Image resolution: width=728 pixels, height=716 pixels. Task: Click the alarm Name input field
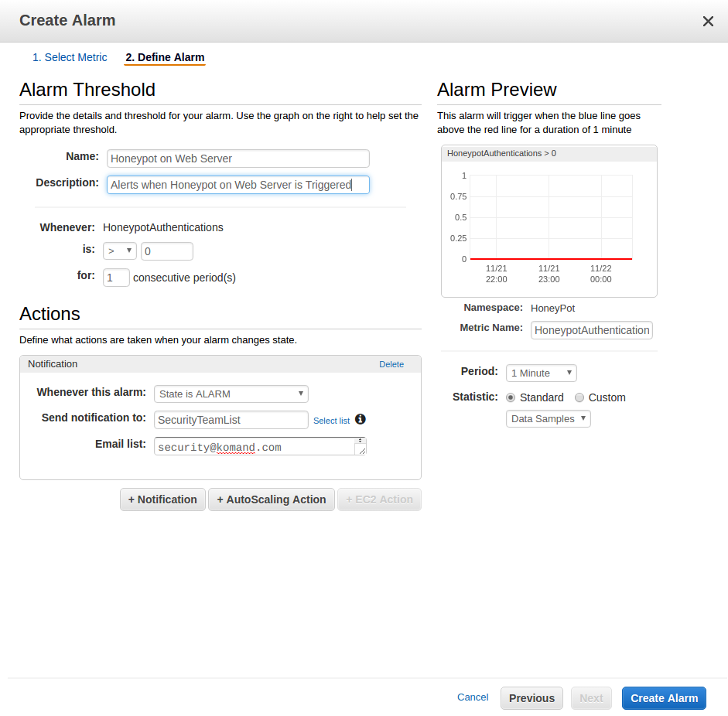238,159
